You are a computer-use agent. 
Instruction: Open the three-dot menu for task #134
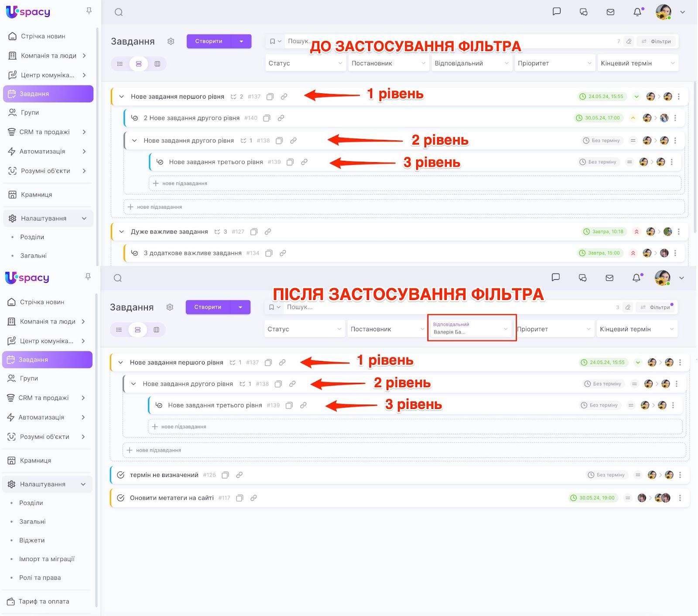[675, 253]
